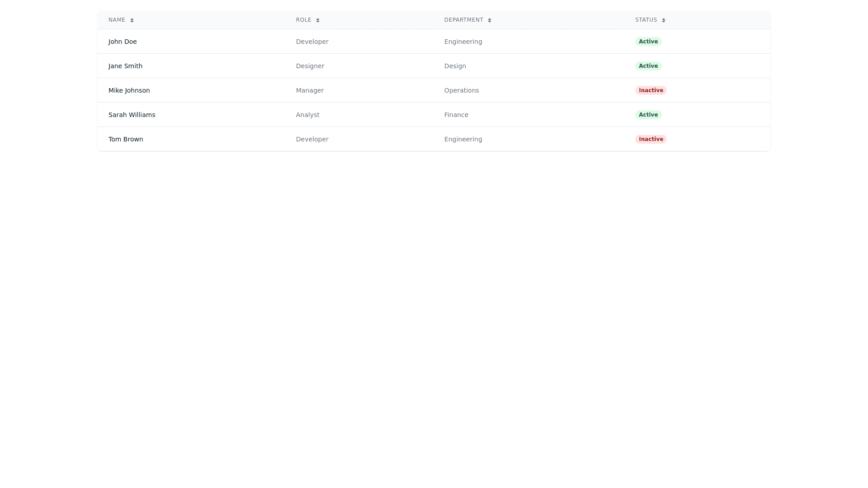
Task: Click the Status column sort arrows
Action: (664, 20)
